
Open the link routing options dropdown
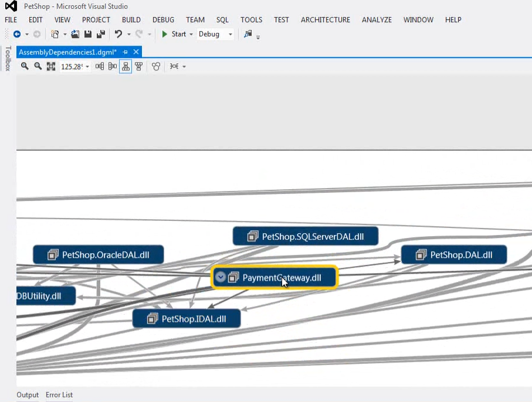[184, 66]
